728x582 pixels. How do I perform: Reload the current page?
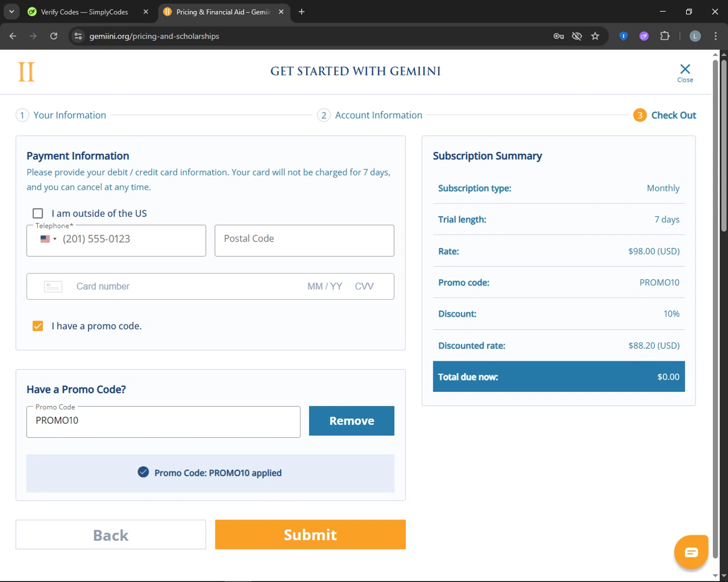point(54,36)
